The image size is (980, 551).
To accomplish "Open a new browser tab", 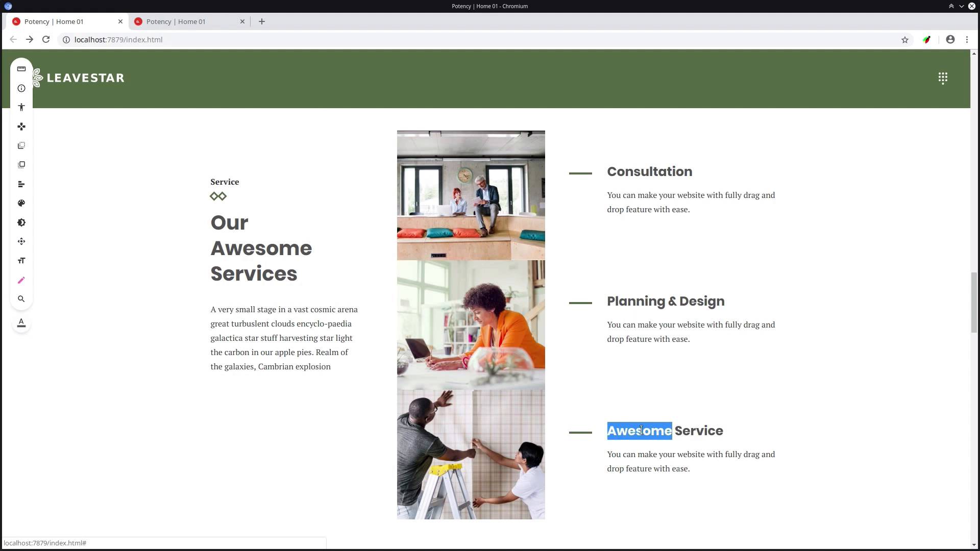I will coord(262,21).
